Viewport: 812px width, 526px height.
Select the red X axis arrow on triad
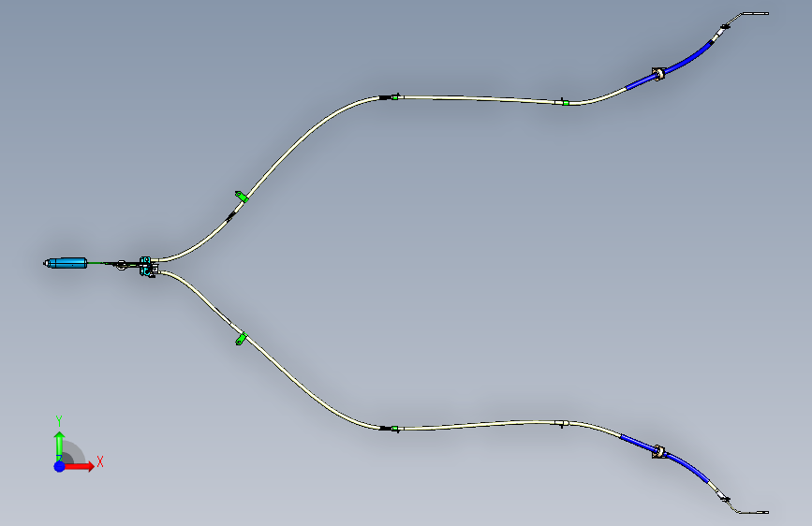[79, 466]
